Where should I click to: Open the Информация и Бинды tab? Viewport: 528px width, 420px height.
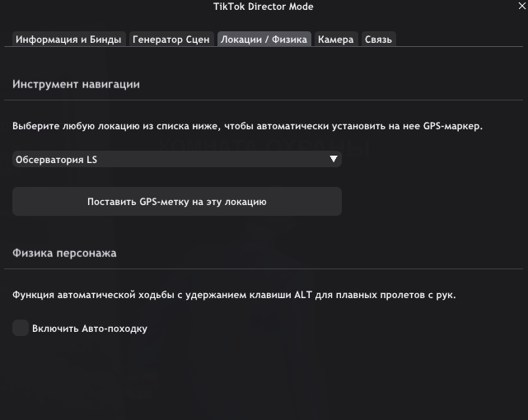click(69, 39)
